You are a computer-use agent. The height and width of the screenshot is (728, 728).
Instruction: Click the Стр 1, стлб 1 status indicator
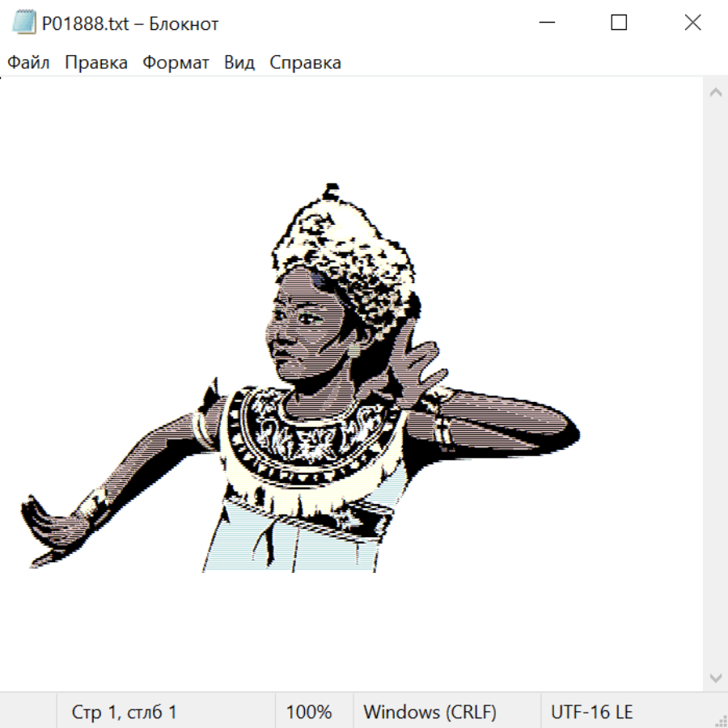124,713
